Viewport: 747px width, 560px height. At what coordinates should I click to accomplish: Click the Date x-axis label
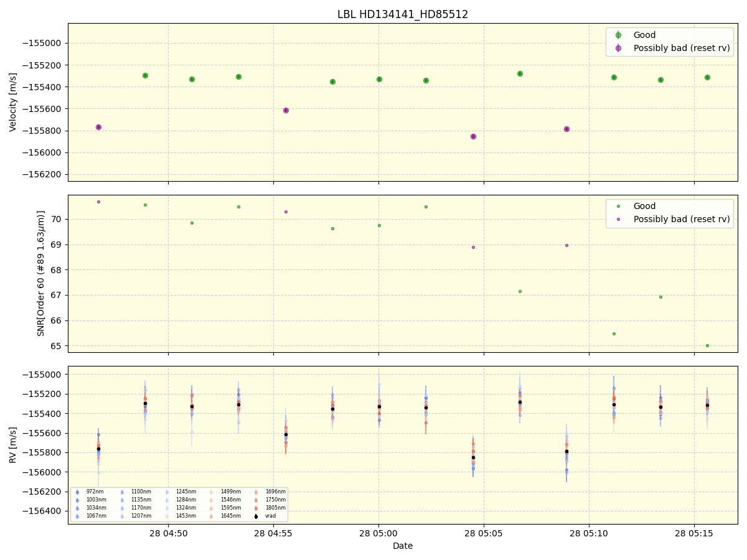403,546
